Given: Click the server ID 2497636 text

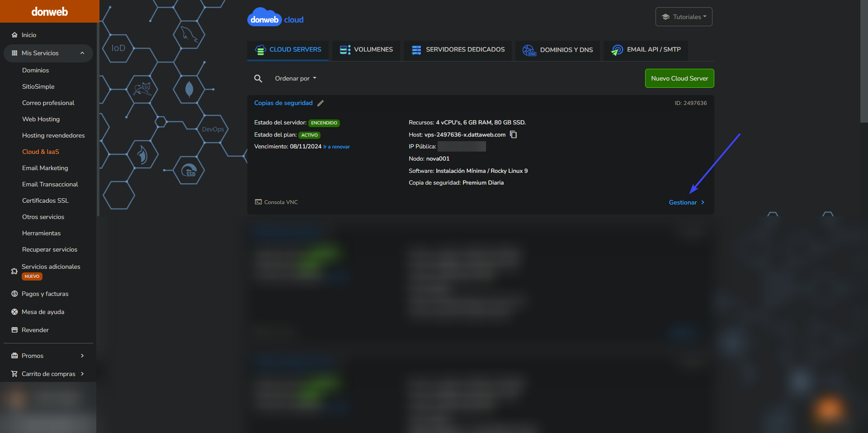Looking at the screenshot, I should [x=691, y=103].
